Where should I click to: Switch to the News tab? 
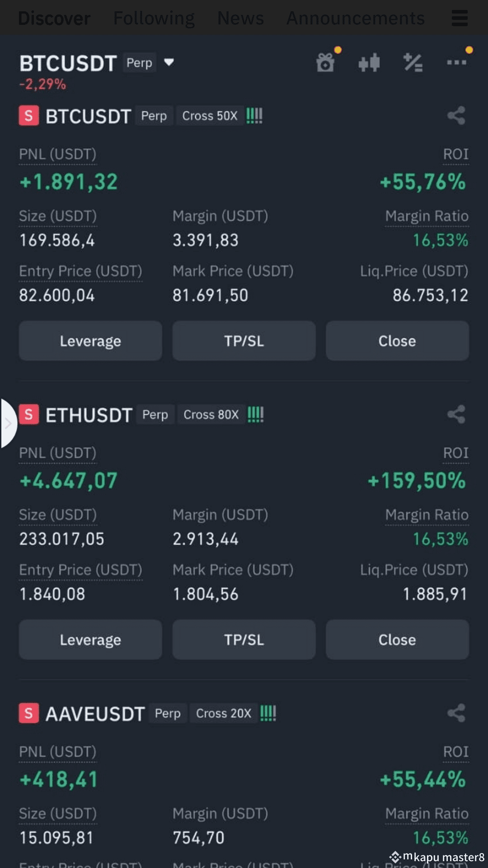click(x=240, y=18)
